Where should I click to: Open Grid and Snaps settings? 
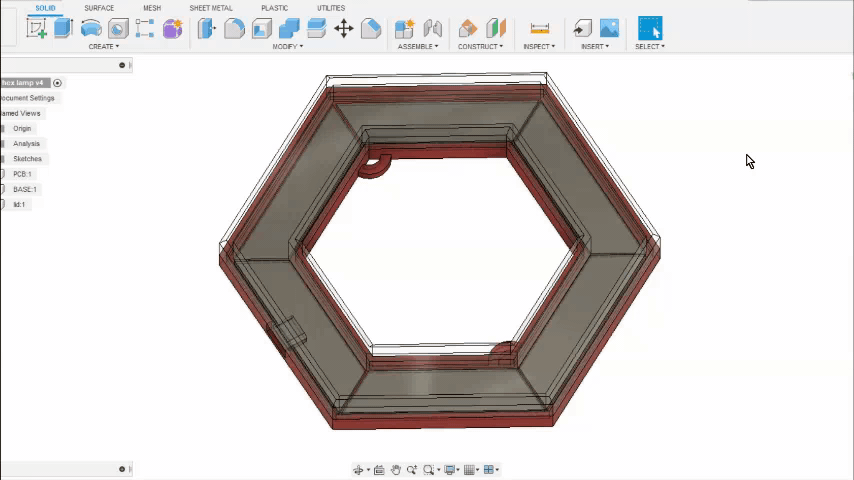469,470
